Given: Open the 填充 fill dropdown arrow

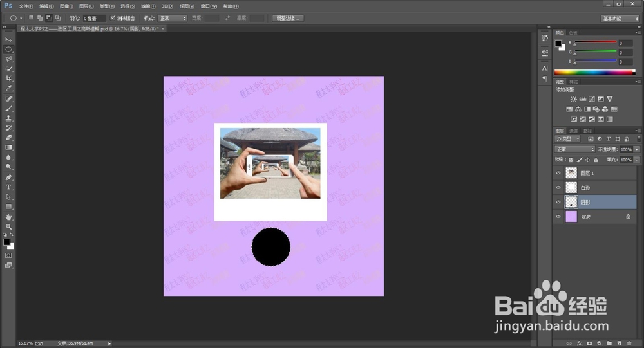Looking at the screenshot, I should tap(637, 160).
